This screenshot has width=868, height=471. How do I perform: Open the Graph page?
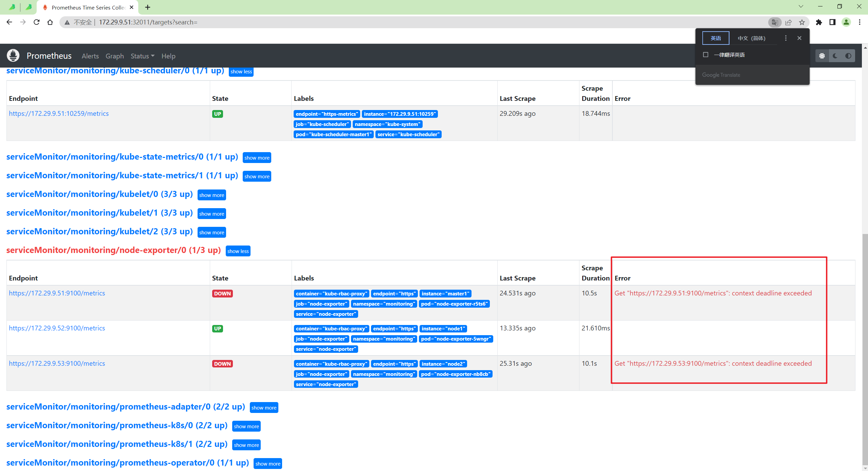(114, 56)
